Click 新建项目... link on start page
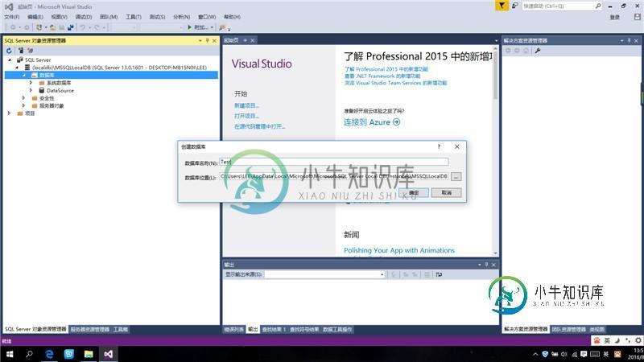 (x=246, y=105)
